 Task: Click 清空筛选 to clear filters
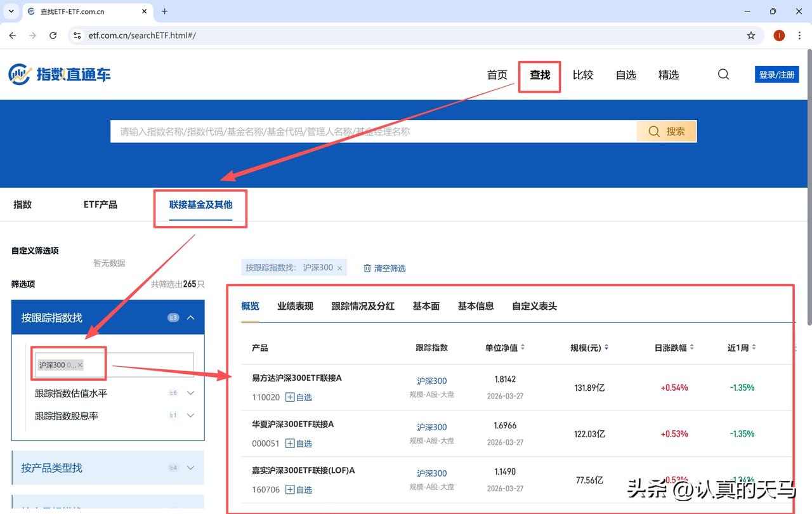point(384,268)
